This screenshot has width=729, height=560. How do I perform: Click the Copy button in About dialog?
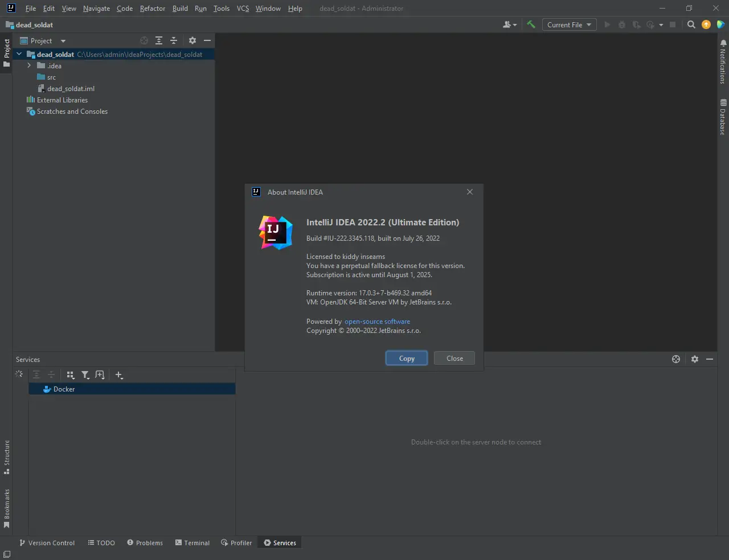pyautogui.click(x=407, y=358)
